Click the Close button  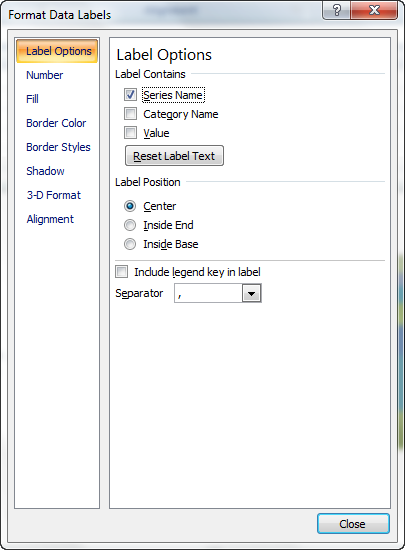coord(353,524)
